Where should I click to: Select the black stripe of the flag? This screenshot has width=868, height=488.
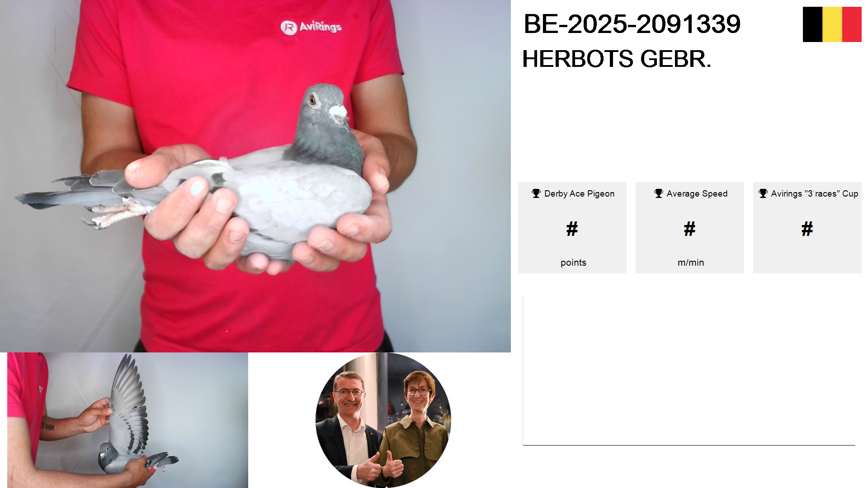click(812, 24)
